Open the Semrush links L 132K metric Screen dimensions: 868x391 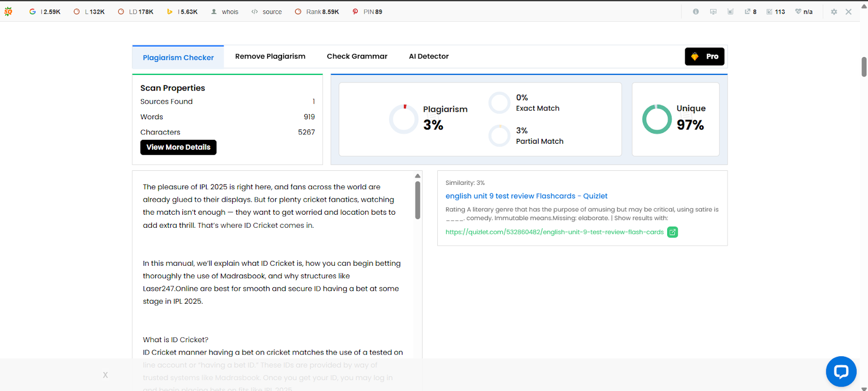pyautogui.click(x=90, y=11)
